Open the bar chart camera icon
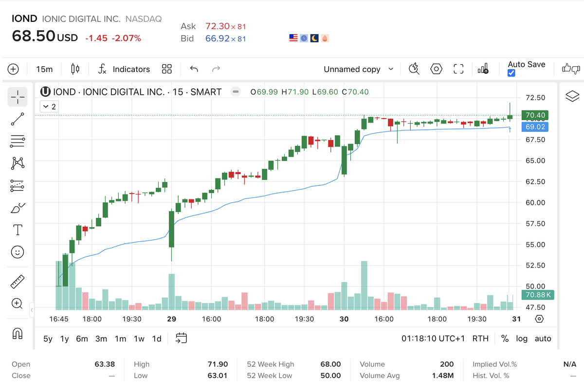Viewport: 584px width, 392px height. 483,69
